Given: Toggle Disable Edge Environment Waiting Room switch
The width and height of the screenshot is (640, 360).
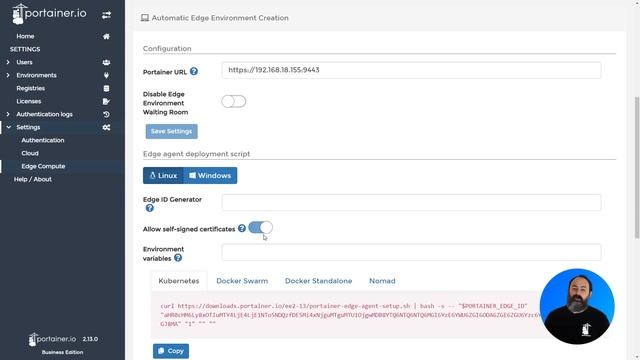Looking at the screenshot, I should 233,102.
